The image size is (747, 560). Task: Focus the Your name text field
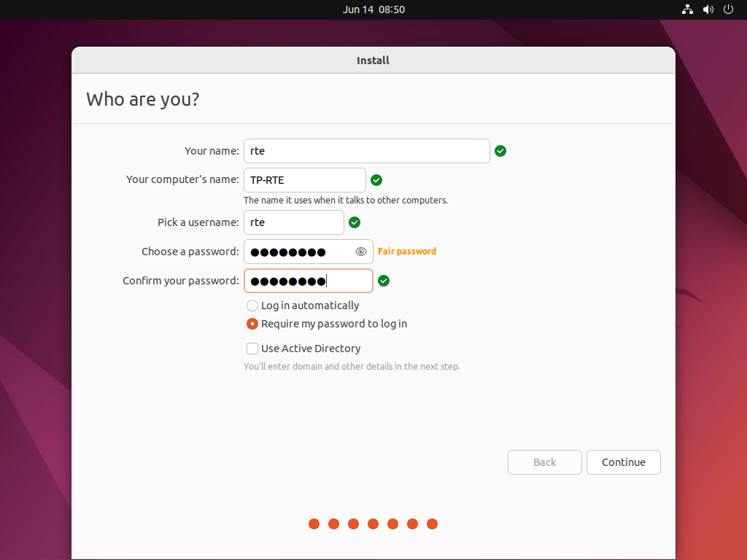pos(366,151)
